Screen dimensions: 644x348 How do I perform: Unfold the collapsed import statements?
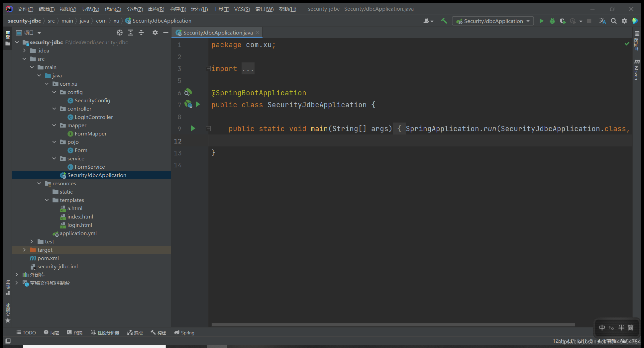pyautogui.click(x=208, y=69)
